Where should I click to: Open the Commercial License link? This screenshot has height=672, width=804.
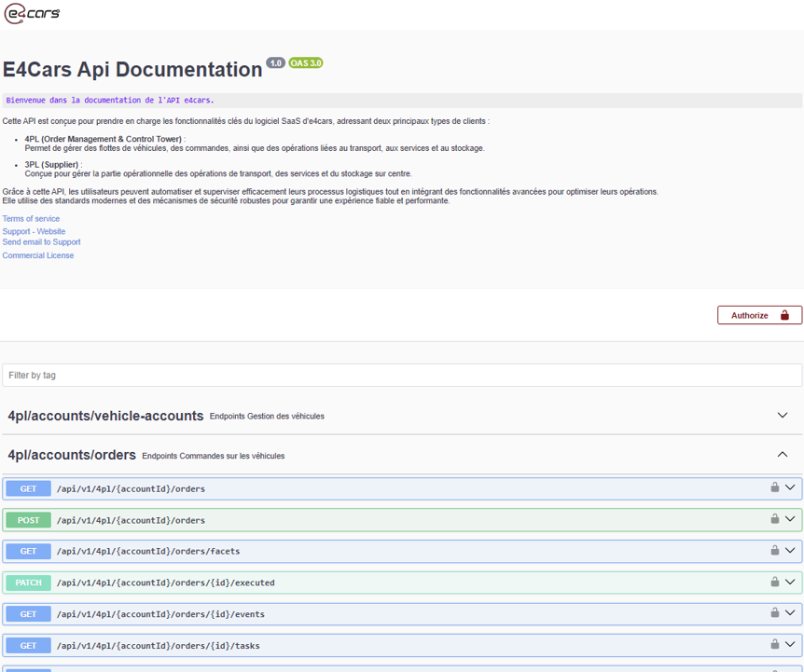(x=38, y=255)
